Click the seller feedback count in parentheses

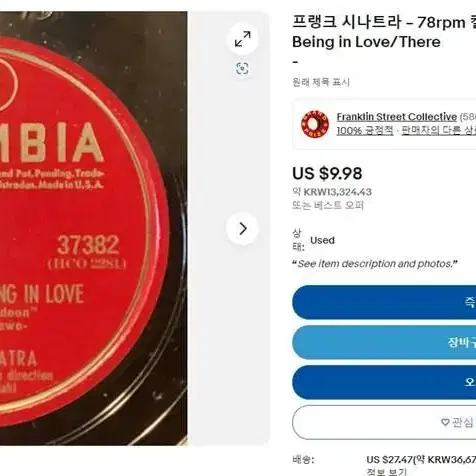(468, 117)
